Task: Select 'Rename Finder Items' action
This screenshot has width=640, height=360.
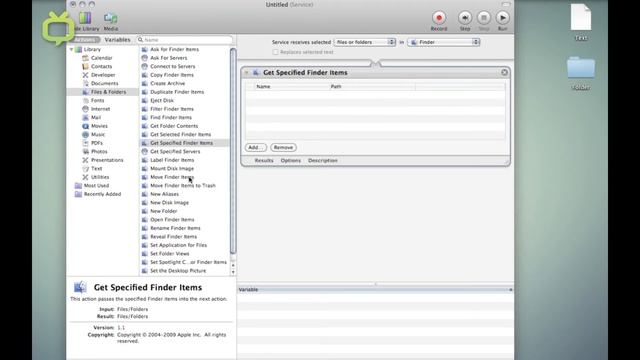Action: click(x=175, y=228)
